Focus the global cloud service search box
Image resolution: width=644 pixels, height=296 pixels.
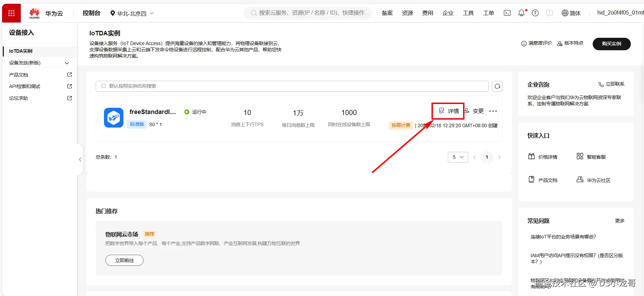pyautogui.click(x=308, y=13)
